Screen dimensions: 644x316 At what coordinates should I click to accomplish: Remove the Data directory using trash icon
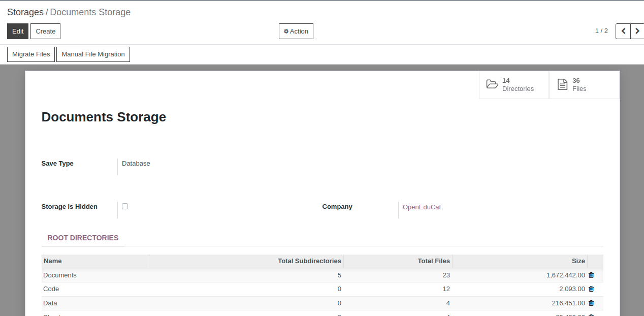[x=591, y=303]
